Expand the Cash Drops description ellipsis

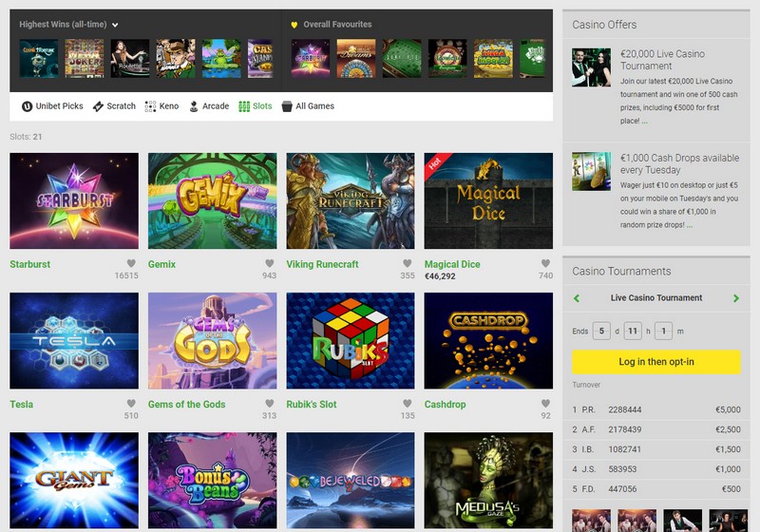point(690,225)
